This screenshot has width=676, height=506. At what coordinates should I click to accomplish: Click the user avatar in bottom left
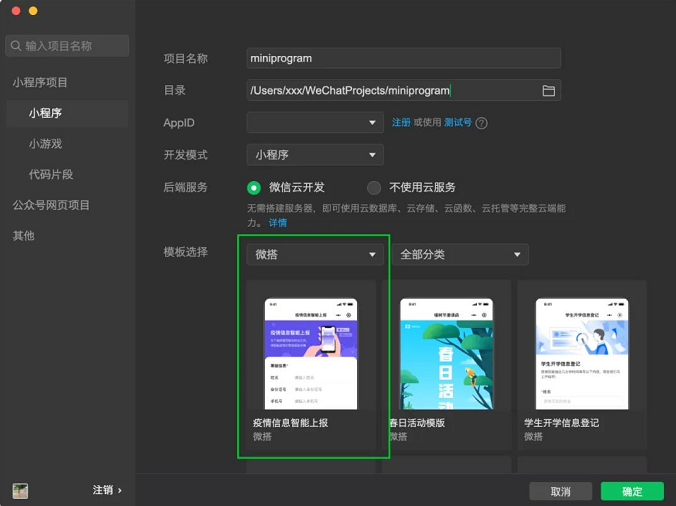(20, 491)
